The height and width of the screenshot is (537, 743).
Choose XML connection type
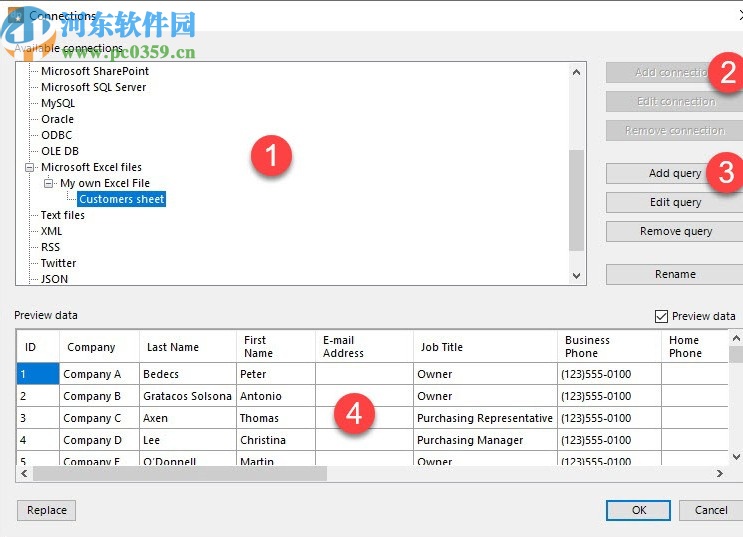tap(51, 231)
